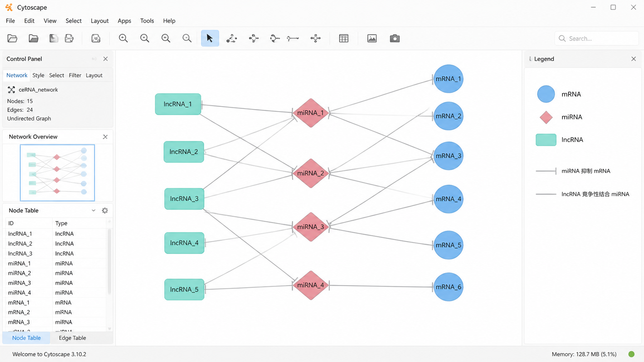Image resolution: width=644 pixels, height=362 pixels.
Task: Open the View menu
Action: (50, 21)
